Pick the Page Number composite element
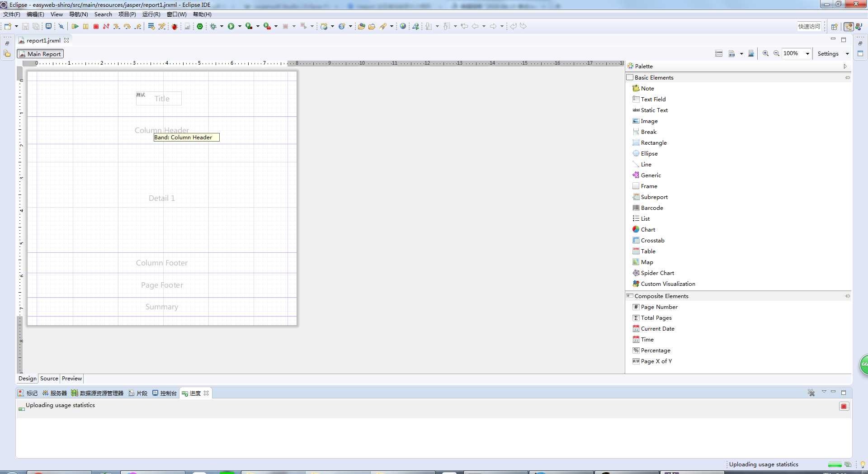 (655, 307)
